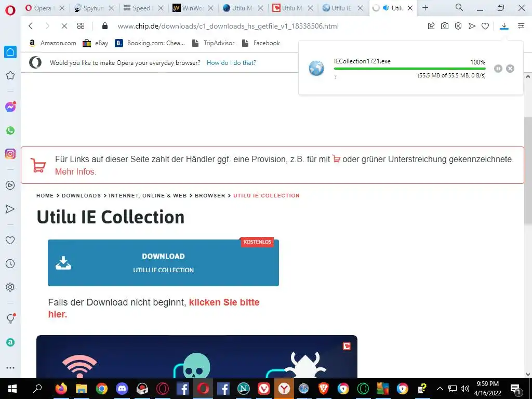Open the Facebook bookmark

pos(261,43)
